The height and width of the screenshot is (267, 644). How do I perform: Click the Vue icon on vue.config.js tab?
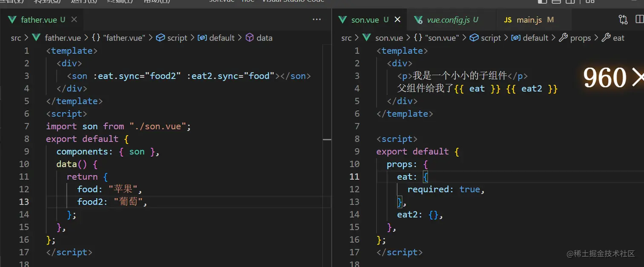pos(419,20)
